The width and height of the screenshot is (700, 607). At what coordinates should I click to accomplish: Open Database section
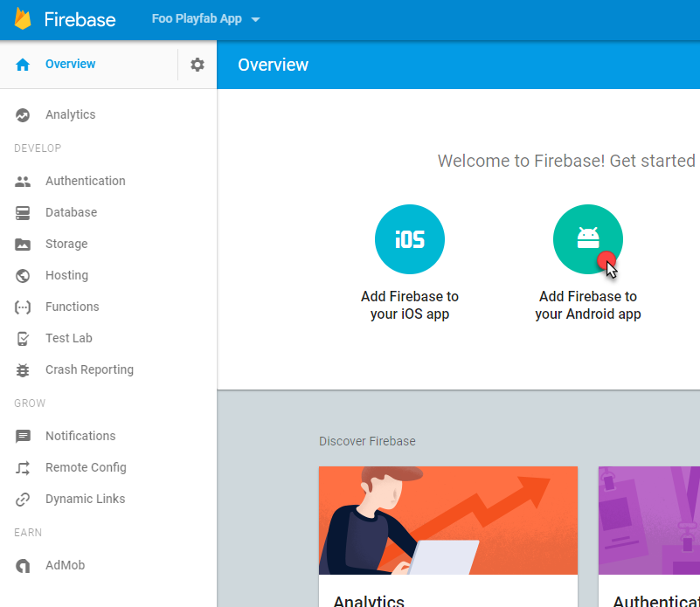(x=71, y=212)
